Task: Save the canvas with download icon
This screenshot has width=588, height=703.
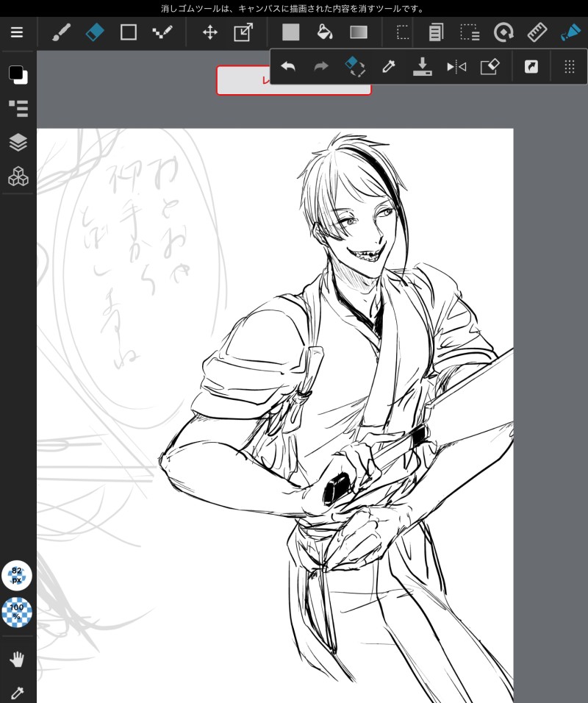Action: [x=422, y=67]
